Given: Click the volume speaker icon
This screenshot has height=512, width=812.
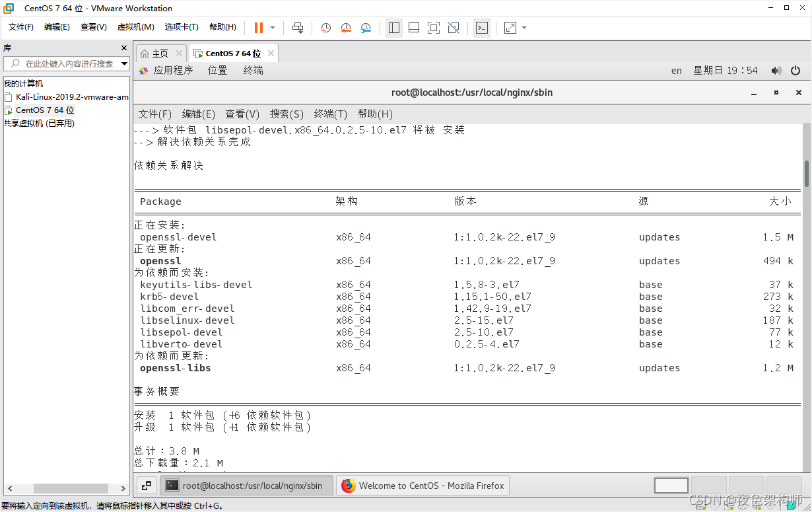Looking at the screenshot, I should pyautogui.click(x=776, y=71).
